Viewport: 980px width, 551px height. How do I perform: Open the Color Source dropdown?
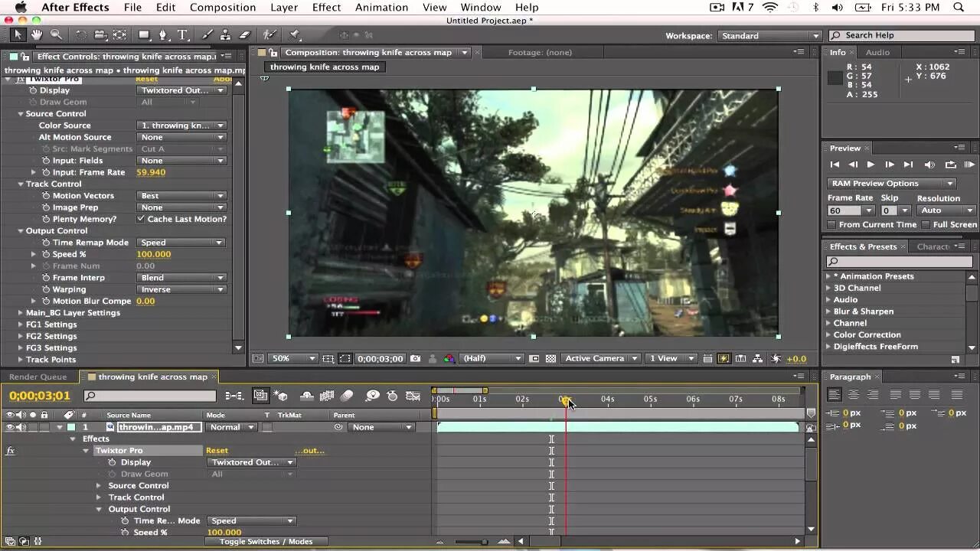pyautogui.click(x=182, y=126)
